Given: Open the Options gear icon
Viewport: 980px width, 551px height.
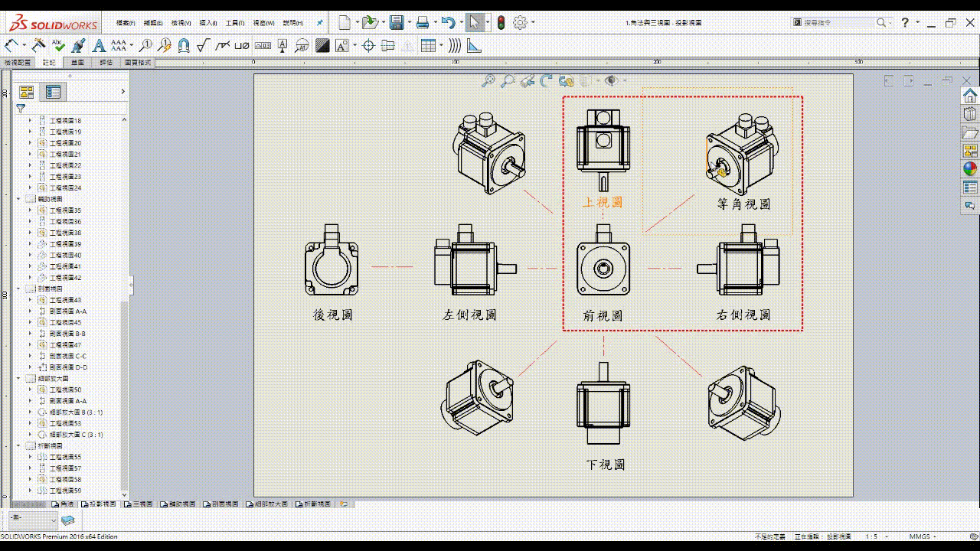Looking at the screenshot, I should (x=520, y=22).
